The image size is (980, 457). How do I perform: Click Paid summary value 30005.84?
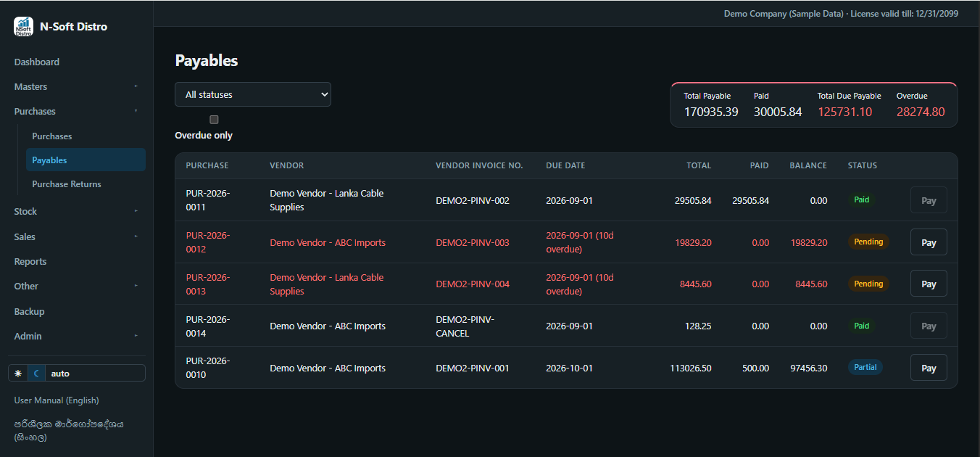pyautogui.click(x=778, y=112)
